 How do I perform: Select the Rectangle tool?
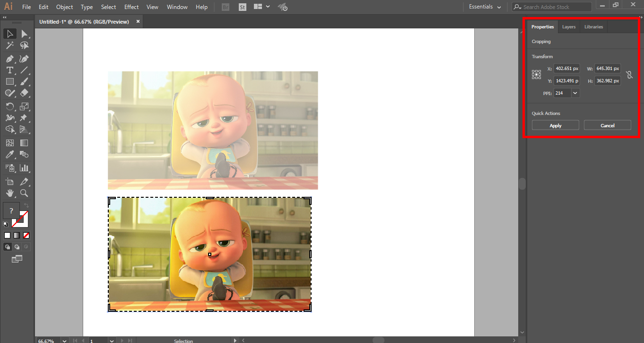click(10, 81)
